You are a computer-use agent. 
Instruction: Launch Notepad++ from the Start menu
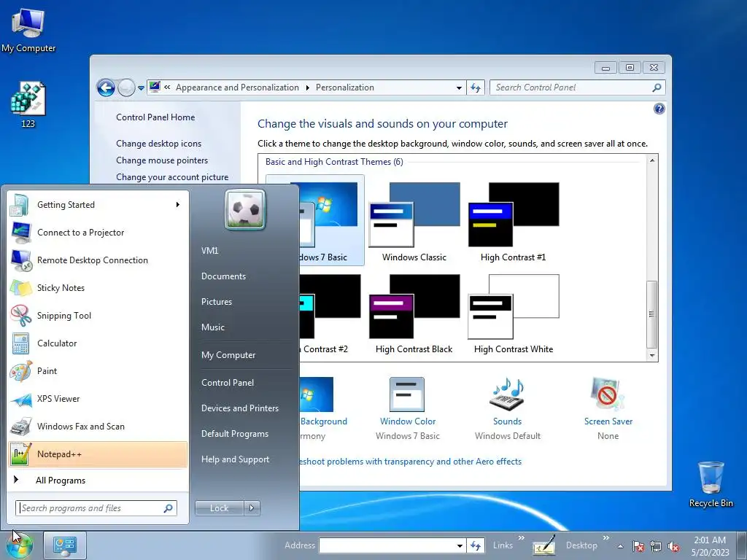pos(98,454)
